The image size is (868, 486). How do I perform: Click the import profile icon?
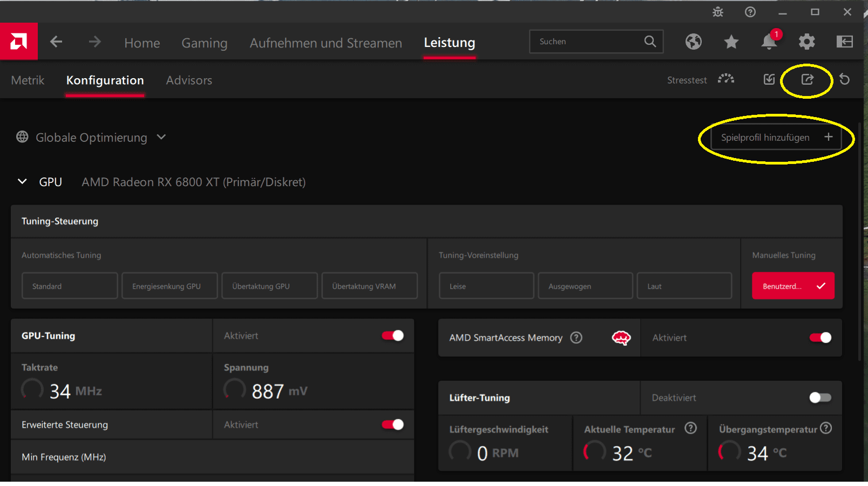pyautogui.click(x=769, y=80)
